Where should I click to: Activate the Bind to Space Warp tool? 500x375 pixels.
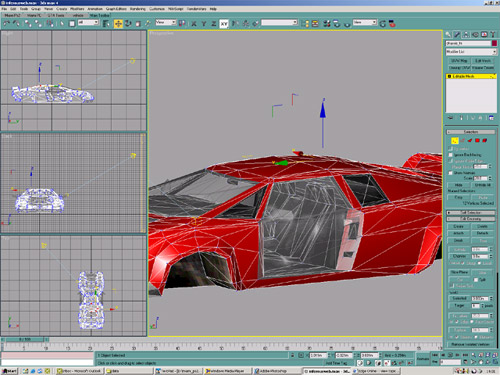[x=50, y=23]
